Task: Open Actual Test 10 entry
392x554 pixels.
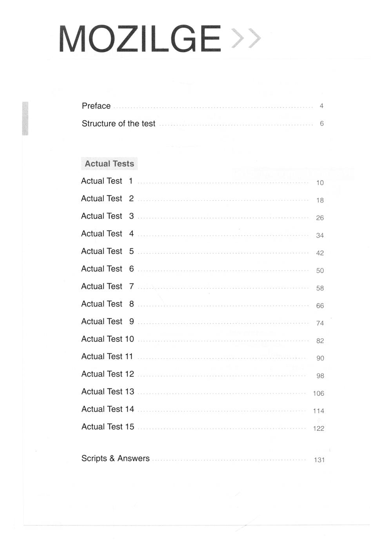Action: [x=107, y=339]
